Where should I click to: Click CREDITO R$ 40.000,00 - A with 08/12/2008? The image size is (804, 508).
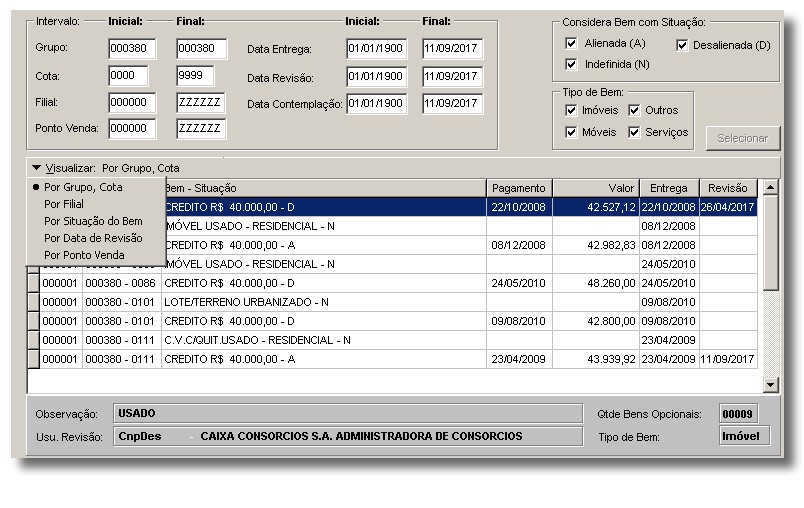tap(325, 245)
